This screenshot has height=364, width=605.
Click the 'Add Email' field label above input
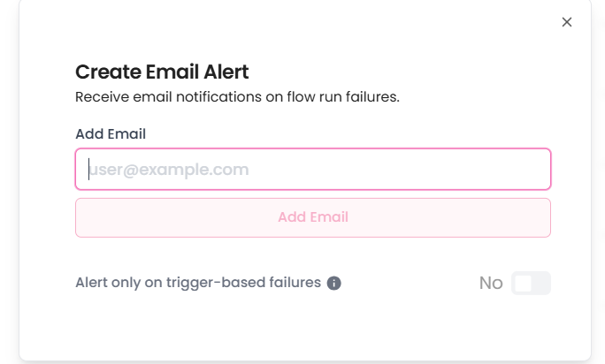click(x=111, y=133)
